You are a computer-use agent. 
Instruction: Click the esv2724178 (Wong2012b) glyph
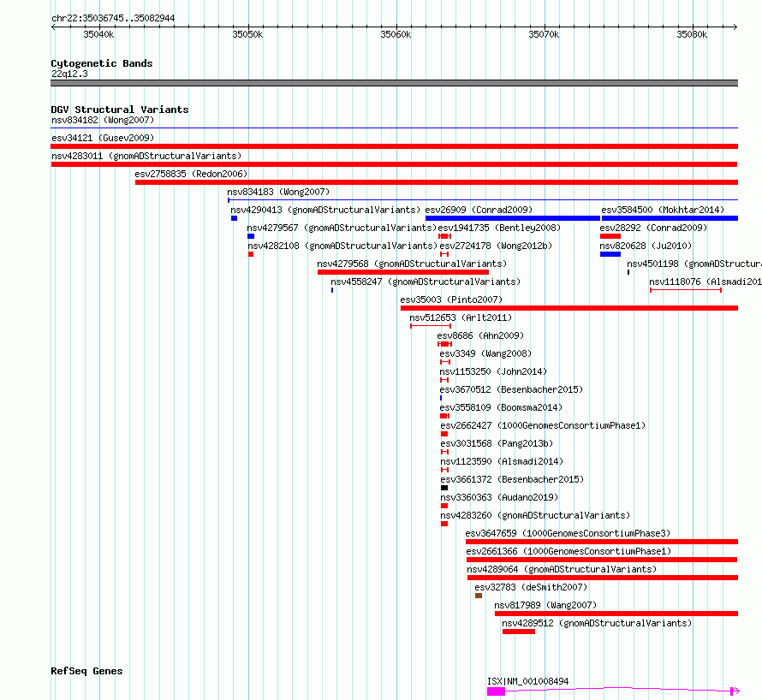pyautogui.click(x=444, y=254)
